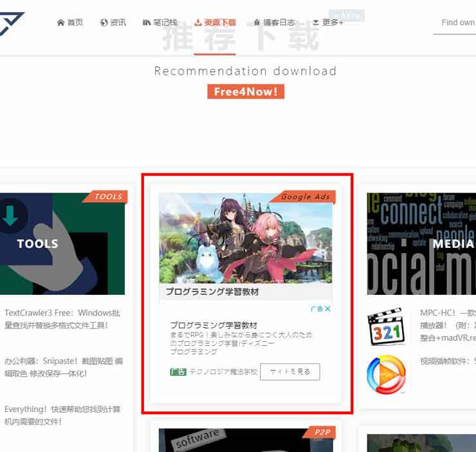Click the colorful media player play icon
This screenshot has height=452, width=476.
pos(386,375)
